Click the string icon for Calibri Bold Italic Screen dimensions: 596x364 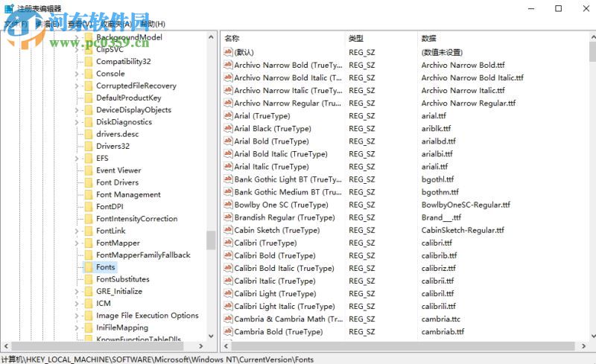tap(228, 268)
